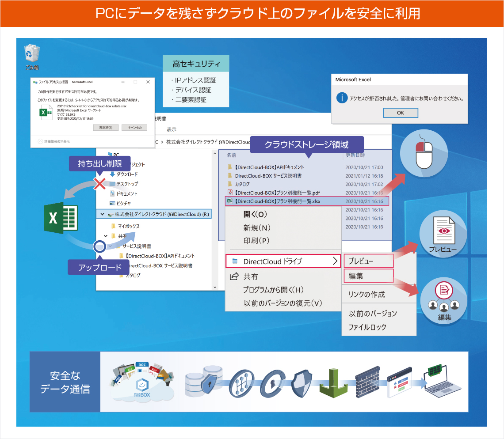Open 【DirectCloud-BOX】APIドキュメント folder in file list
This screenshot has height=439, width=504.
[266, 167]
